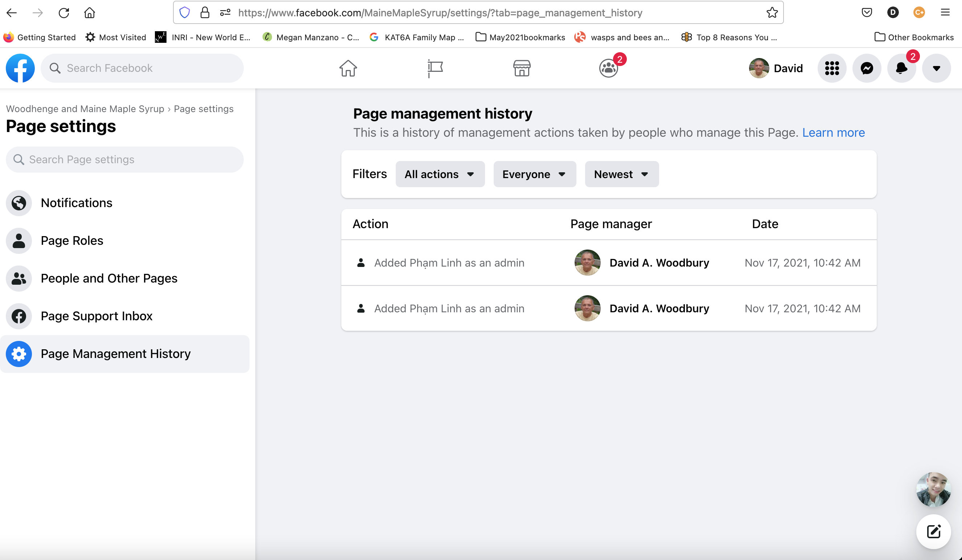Click the Search Page settings field
The width and height of the screenshot is (962, 560).
pyautogui.click(x=124, y=160)
